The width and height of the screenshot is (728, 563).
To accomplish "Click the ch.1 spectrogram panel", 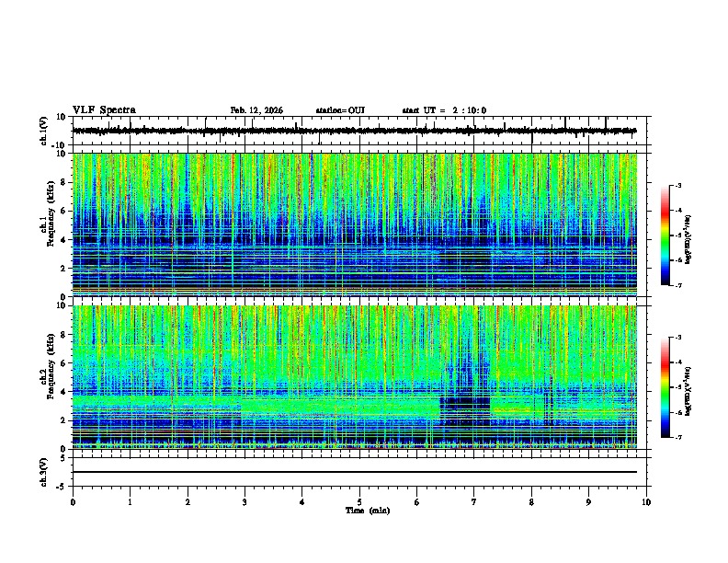I will (x=354, y=224).
